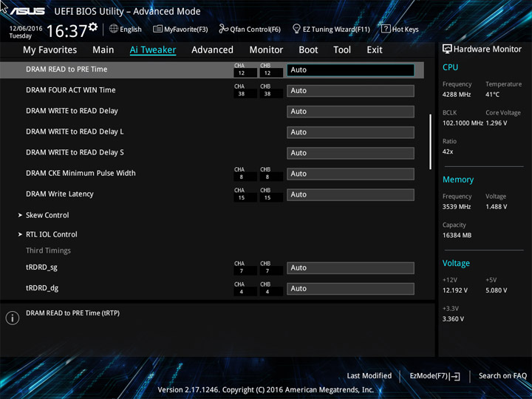Go to the Boot tab

[x=308, y=50]
